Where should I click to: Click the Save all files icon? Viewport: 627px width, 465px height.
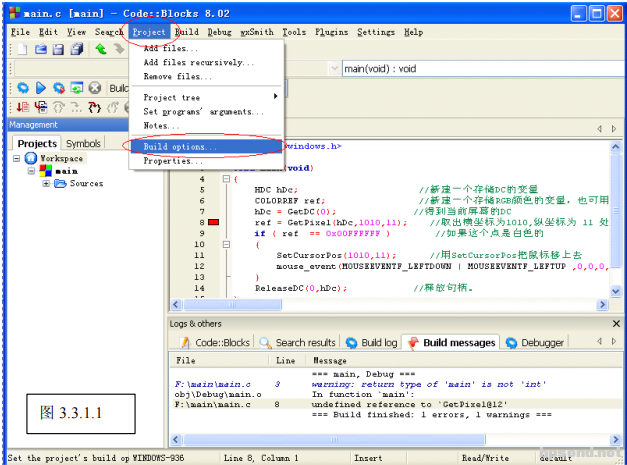point(76,49)
